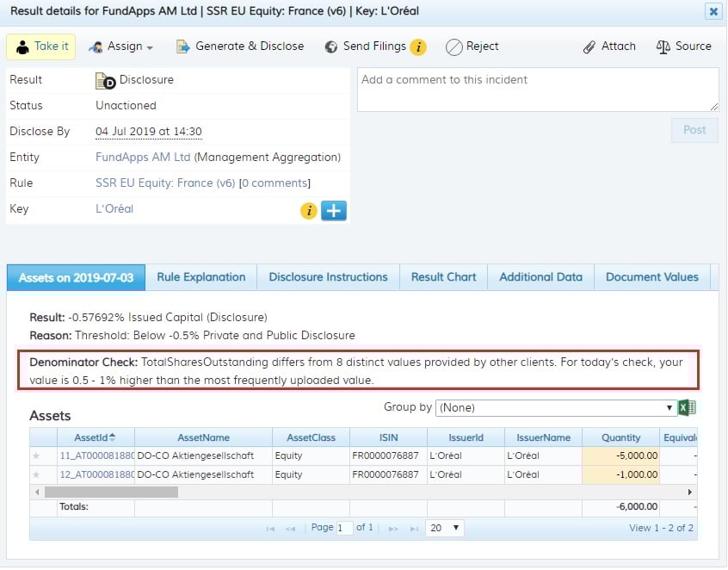The image size is (728, 570).
Task: Click Send Filings
Action: (x=366, y=46)
